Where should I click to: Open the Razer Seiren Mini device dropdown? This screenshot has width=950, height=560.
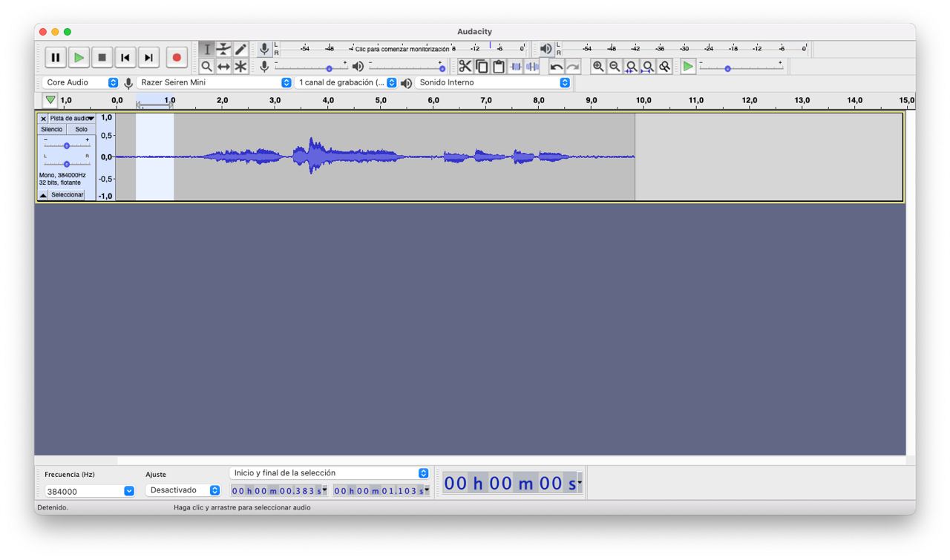(214, 82)
